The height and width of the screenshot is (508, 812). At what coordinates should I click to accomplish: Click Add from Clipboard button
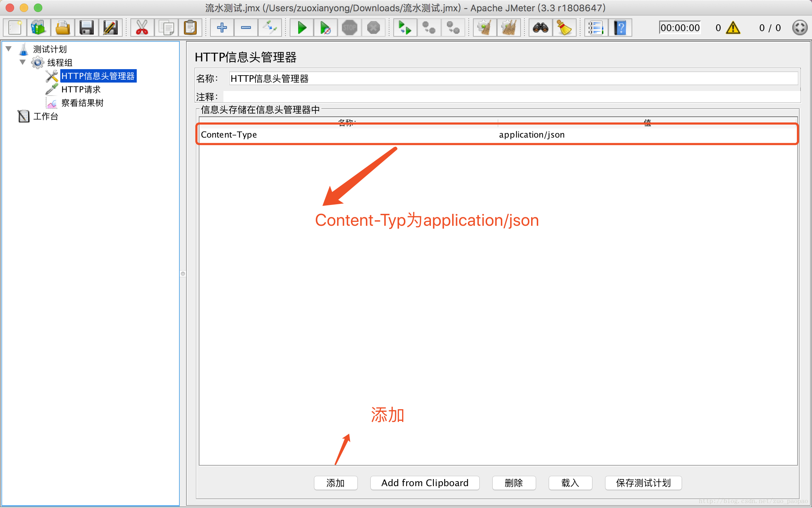[425, 483]
